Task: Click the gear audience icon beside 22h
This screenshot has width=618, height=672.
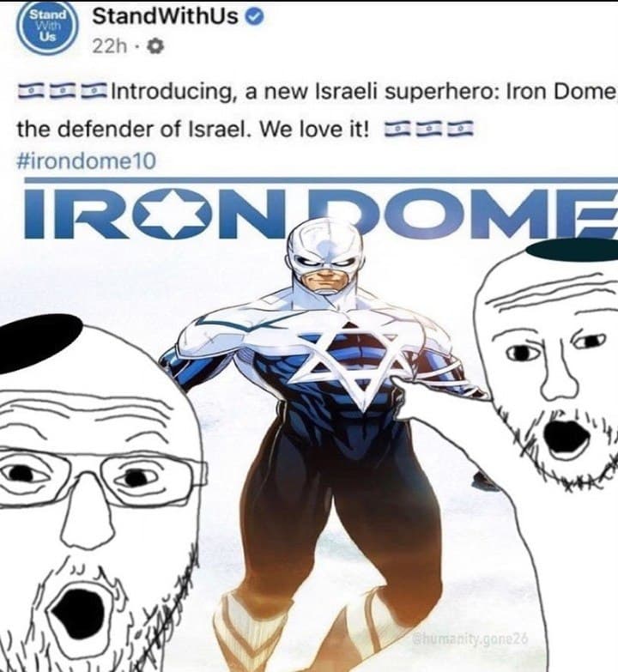Action: (155, 47)
